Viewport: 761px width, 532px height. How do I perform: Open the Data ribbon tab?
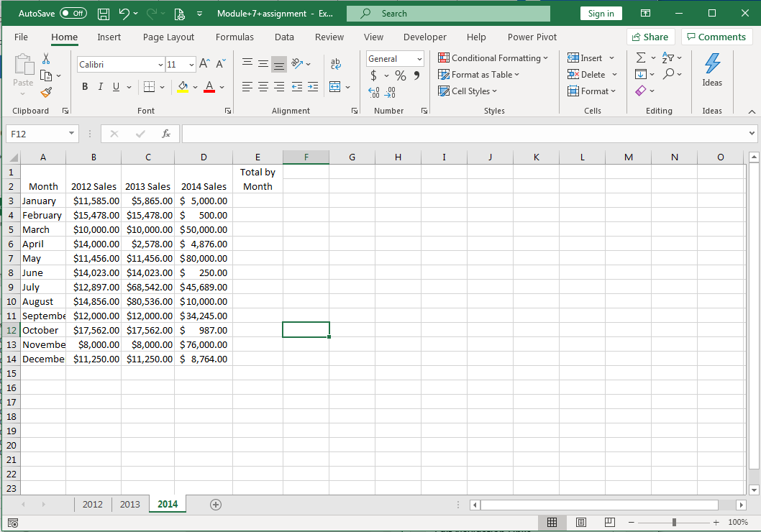click(284, 37)
